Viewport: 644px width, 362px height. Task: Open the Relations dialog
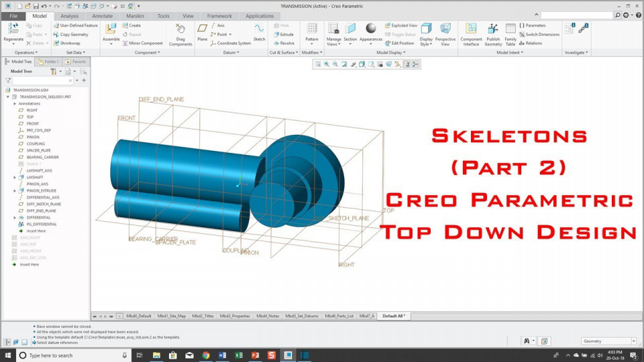(530, 43)
